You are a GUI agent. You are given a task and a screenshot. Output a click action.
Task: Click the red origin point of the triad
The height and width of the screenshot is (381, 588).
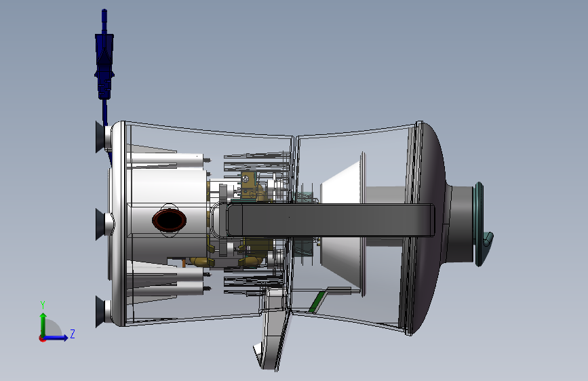(42, 338)
